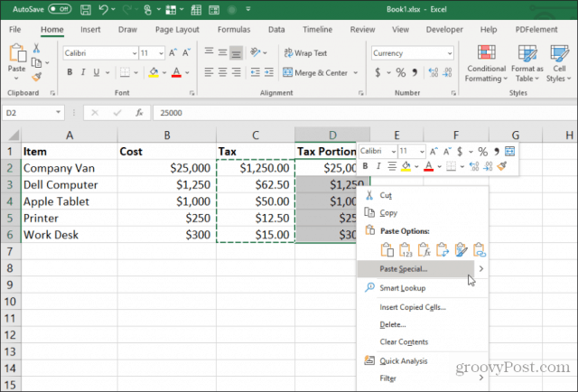Open the Currency number format dropdown
578x392 pixels.
[450, 53]
